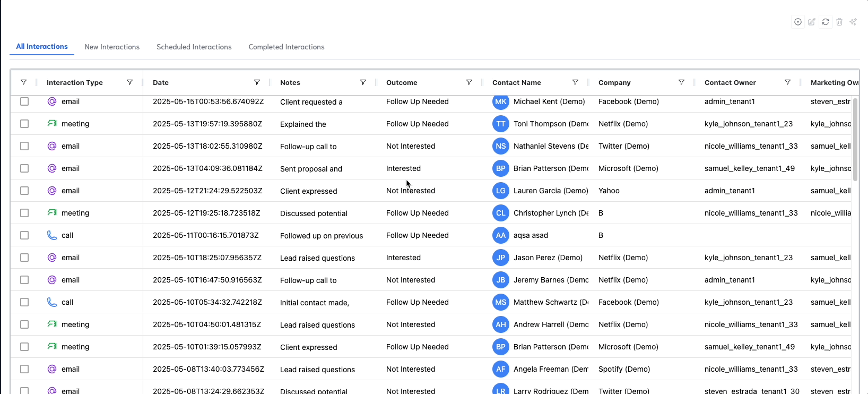Open the Contact Name column filter
The height and width of the screenshot is (394, 868).
(x=575, y=82)
